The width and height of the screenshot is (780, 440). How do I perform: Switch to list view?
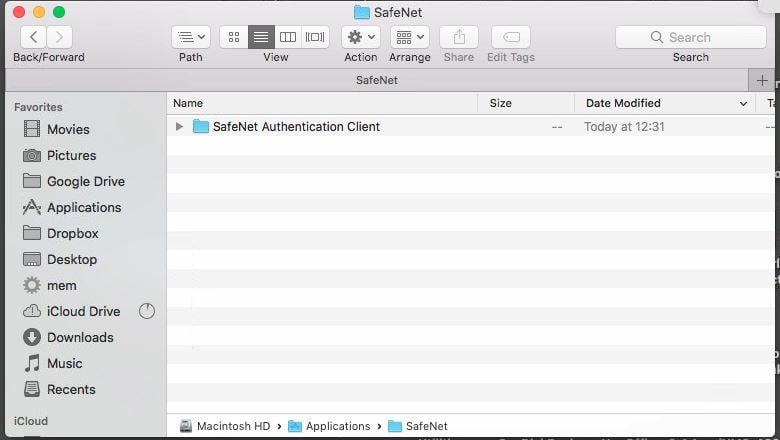pyautogui.click(x=261, y=37)
